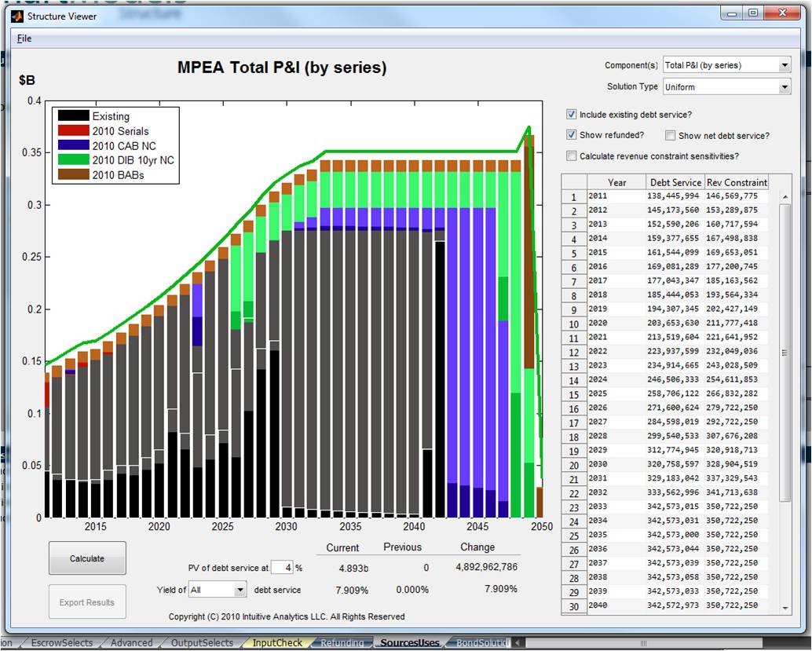Enable Calculate revenue constraint sensitivities

pyautogui.click(x=572, y=155)
